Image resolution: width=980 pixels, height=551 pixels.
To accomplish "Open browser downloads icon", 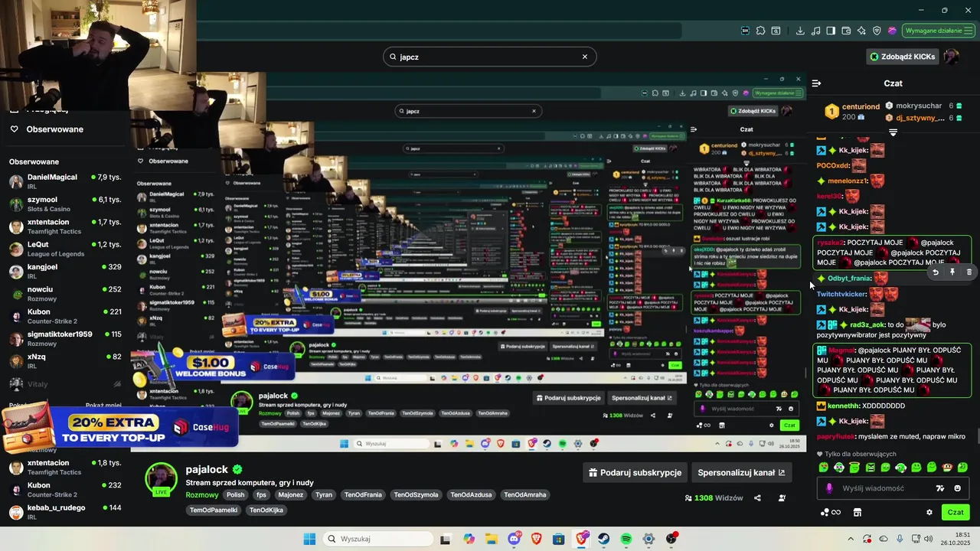I will pos(800,31).
